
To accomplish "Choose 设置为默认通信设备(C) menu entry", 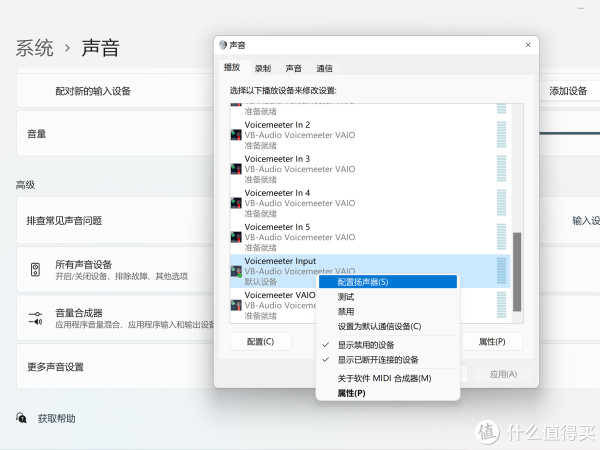I will [379, 326].
